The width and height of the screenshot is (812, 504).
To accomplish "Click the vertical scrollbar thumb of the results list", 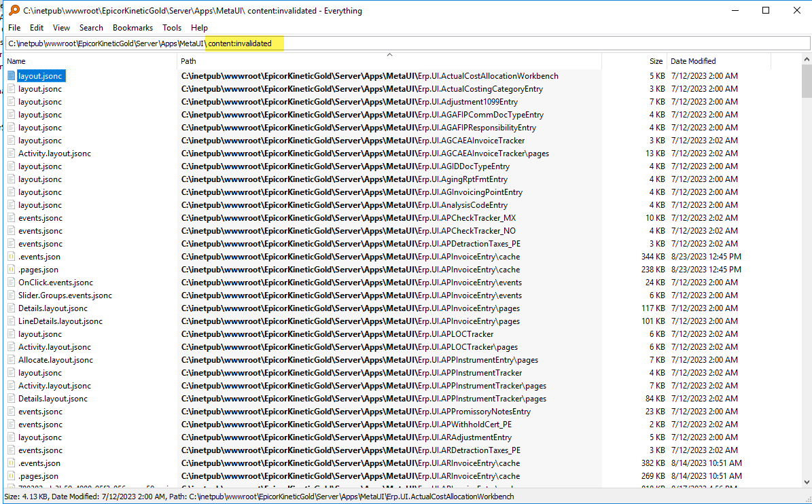I will tap(807, 82).
